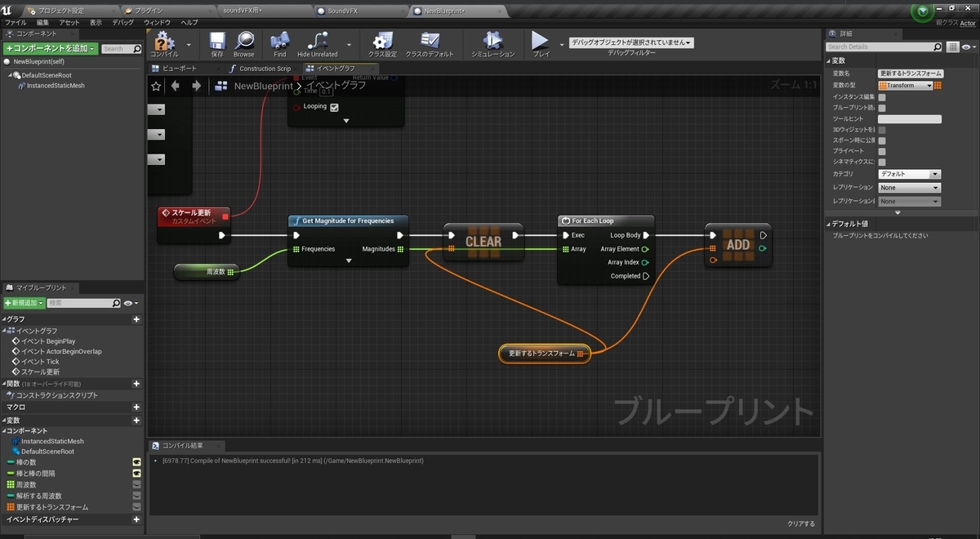The height and width of the screenshot is (539, 980).
Task: Click the 新規追加 button in My Blueprint
Action: coord(24,303)
